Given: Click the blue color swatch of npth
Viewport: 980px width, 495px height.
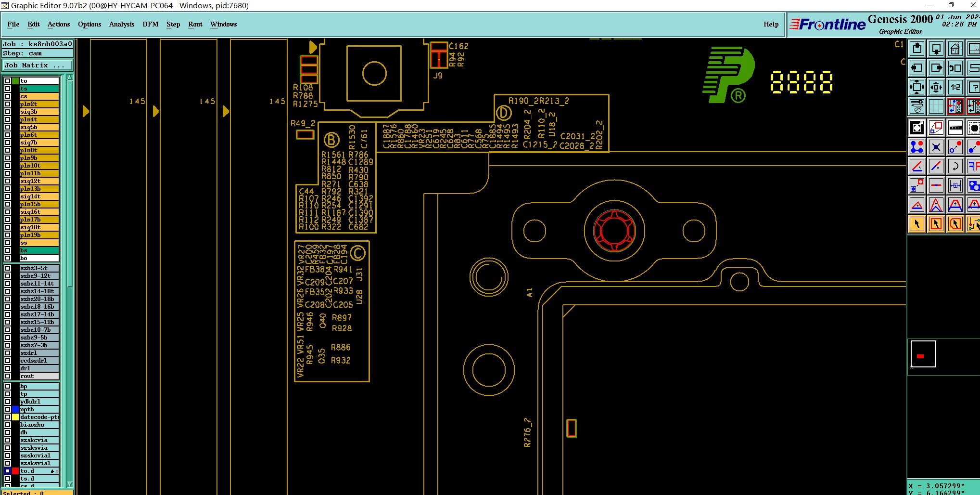Looking at the screenshot, I should pyautogui.click(x=15, y=409).
